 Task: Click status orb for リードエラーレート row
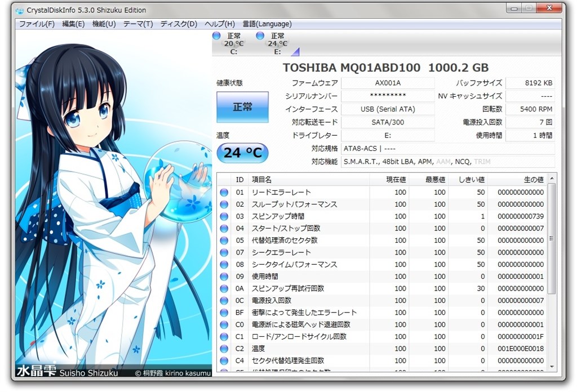224,192
